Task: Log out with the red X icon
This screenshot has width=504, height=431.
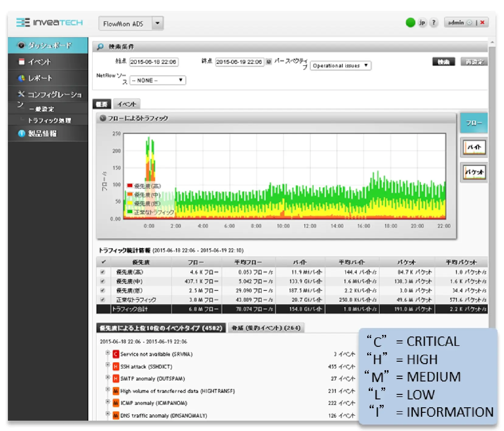Action: pos(482,22)
